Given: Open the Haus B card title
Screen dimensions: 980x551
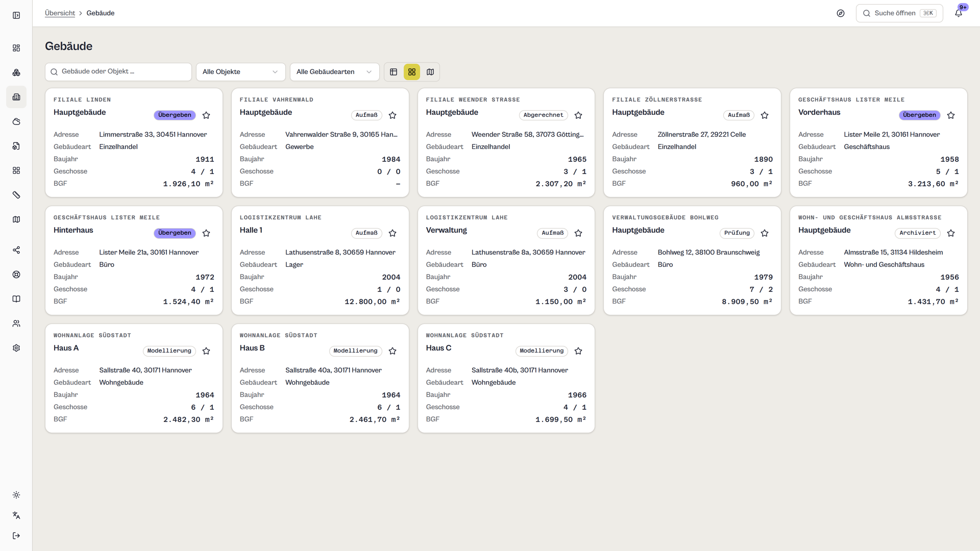Looking at the screenshot, I should tap(252, 348).
